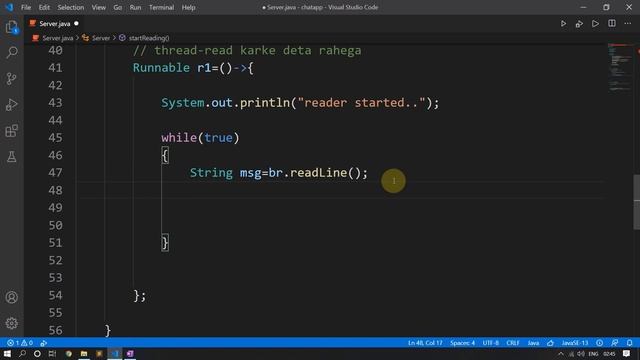
Task: Open Task View on the taskbar
Action: coord(52,354)
